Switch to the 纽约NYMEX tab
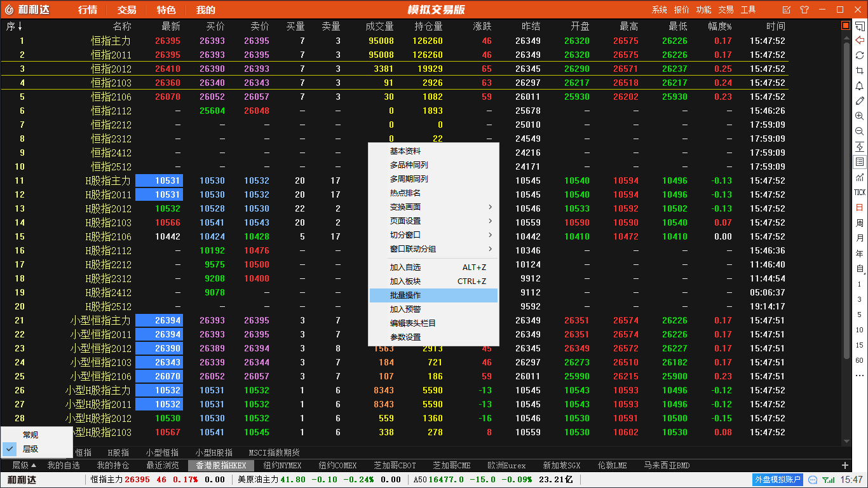Viewport: 868px width, 488px height. pos(281,466)
